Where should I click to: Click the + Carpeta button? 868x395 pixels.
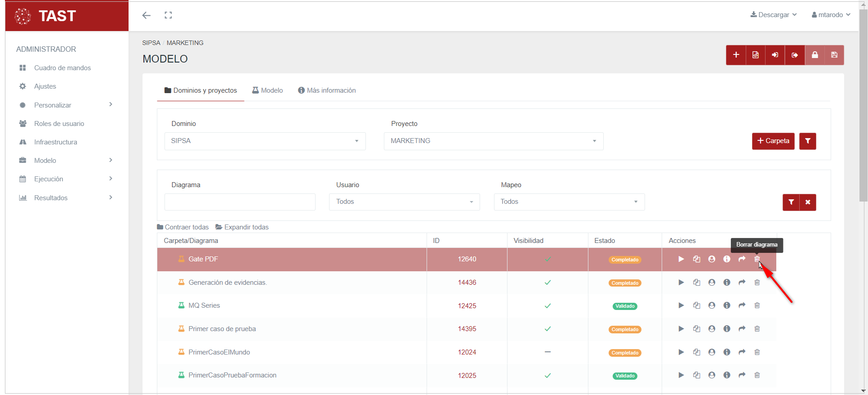point(773,141)
